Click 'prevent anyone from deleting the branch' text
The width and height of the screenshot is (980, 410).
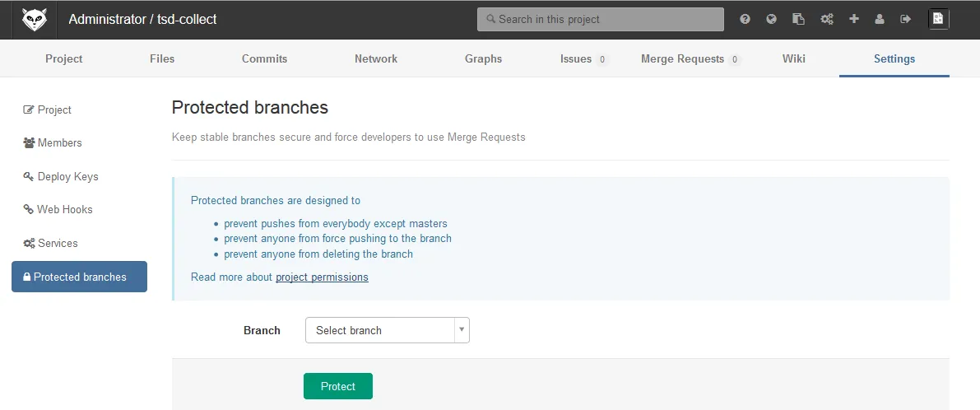click(318, 254)
